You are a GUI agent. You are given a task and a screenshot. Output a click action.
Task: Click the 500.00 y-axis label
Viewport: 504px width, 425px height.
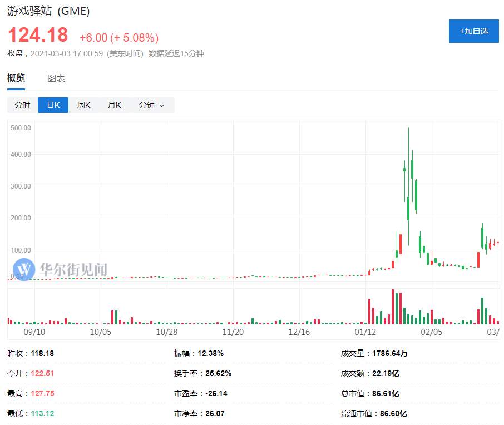tap(21, 127)
